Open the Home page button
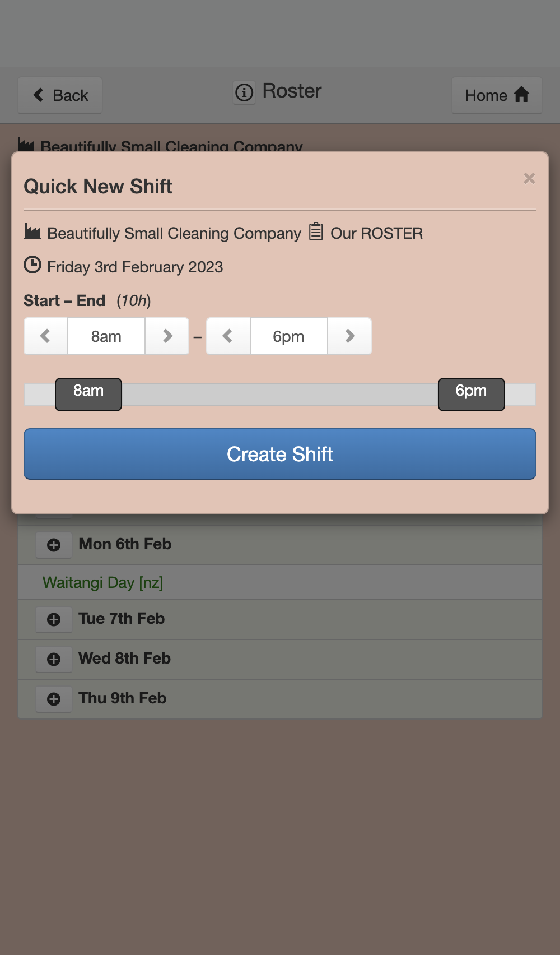Image resolution: width=560 pixels, height=955 pixels. (497, 95)
